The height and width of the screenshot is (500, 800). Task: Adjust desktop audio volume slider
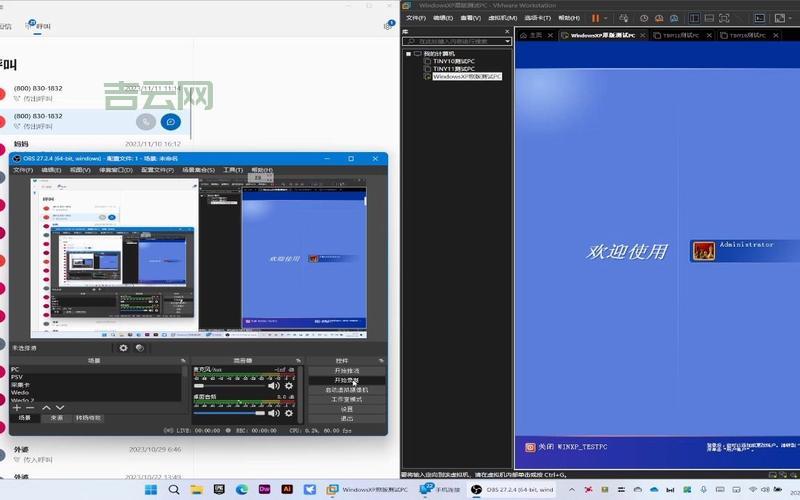(230, 413)
